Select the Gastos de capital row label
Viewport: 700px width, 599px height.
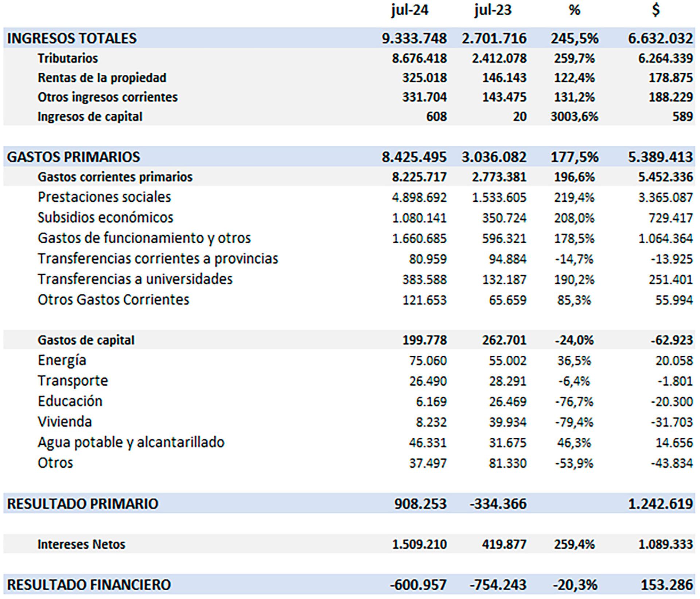(86, 340)
